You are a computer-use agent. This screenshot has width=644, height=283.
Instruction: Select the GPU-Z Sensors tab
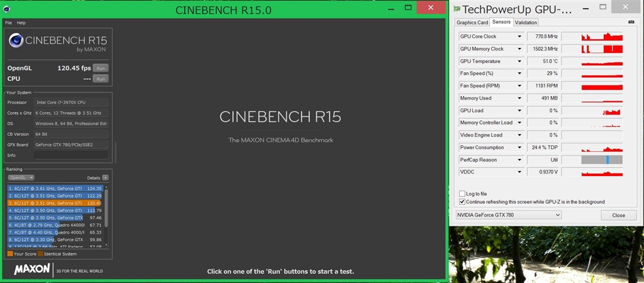pos(501,22)
